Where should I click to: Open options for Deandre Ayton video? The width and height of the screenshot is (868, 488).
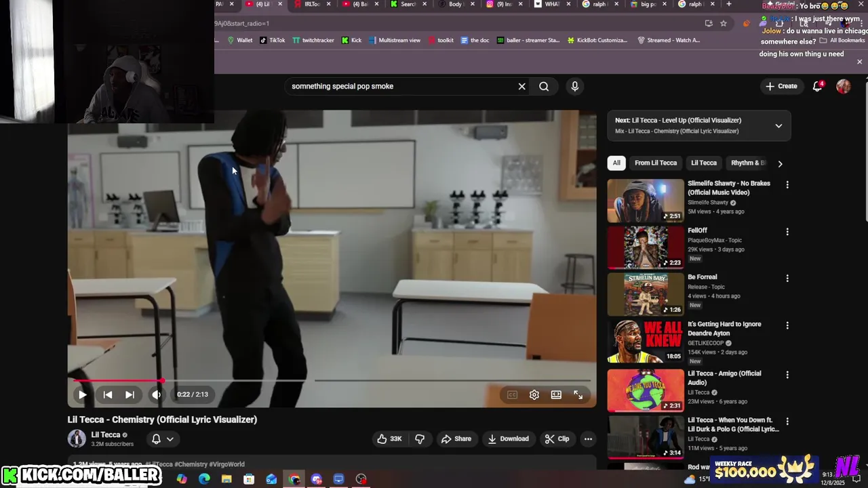coord(787,325)
